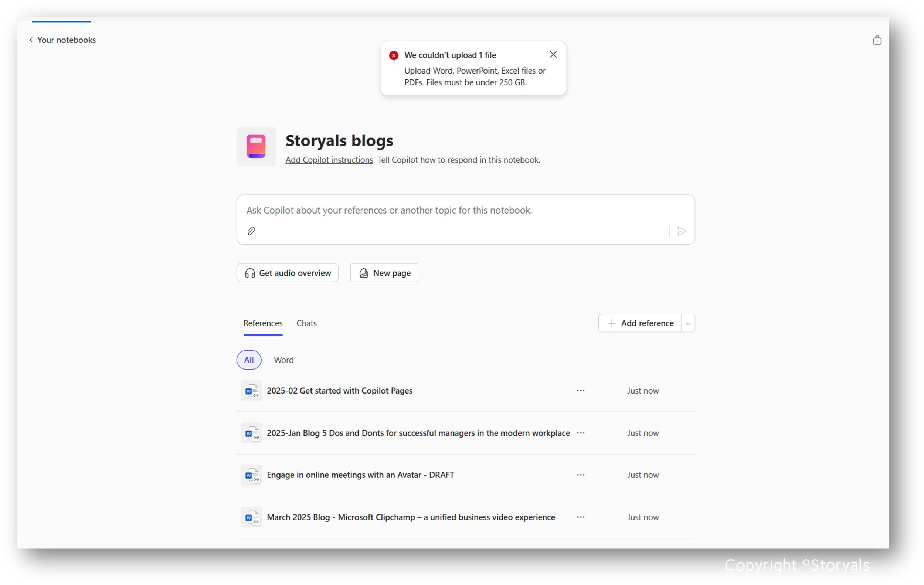Click the New page button
The width and height of the screenshot is (924, 585).
pos(384,273)
